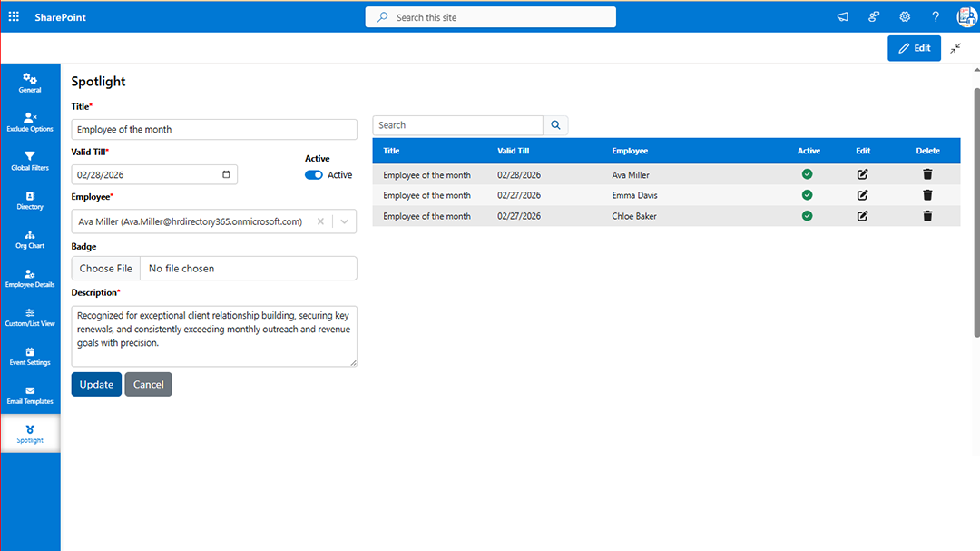The height and width of the screenshot is (551, 980).
Task: Expand the Employee selection dropdown
Action: click(x=344, y=221)
